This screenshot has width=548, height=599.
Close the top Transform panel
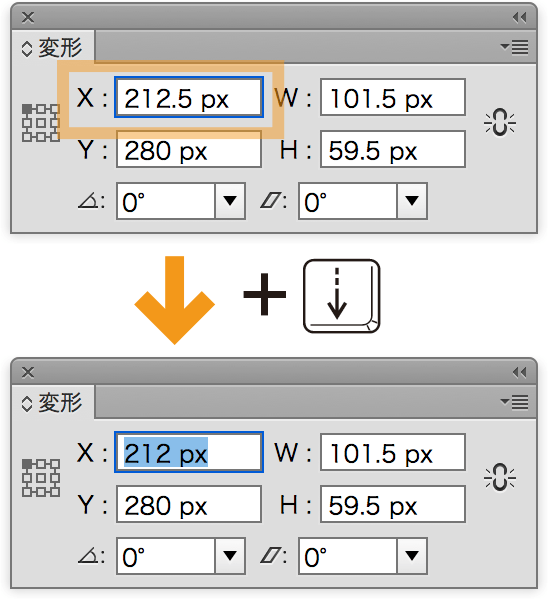[x=28, y=17]
